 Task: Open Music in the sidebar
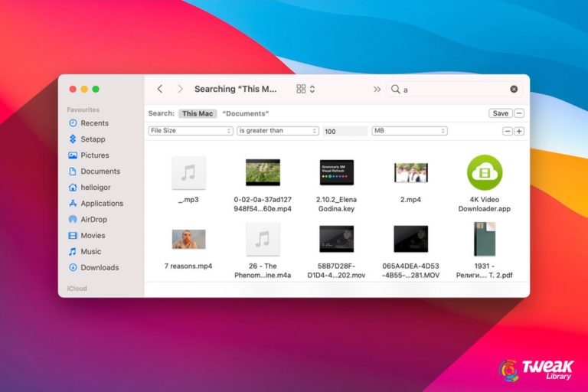[x=85, y=252]
